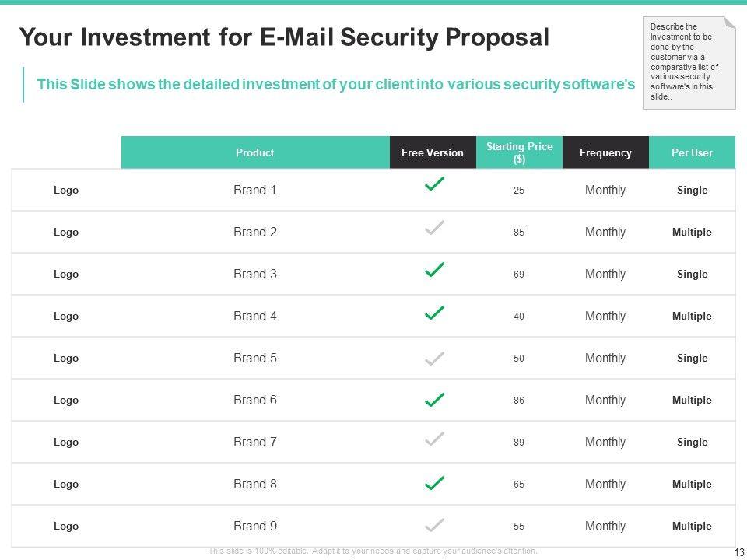Click the Free Version column header

point(433,152)
